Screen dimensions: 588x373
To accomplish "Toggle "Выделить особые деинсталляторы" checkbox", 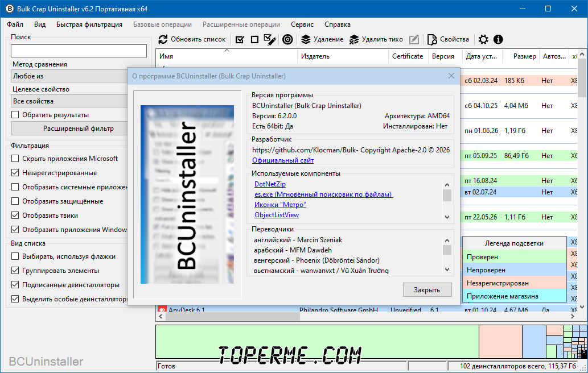I will [15, 299].
